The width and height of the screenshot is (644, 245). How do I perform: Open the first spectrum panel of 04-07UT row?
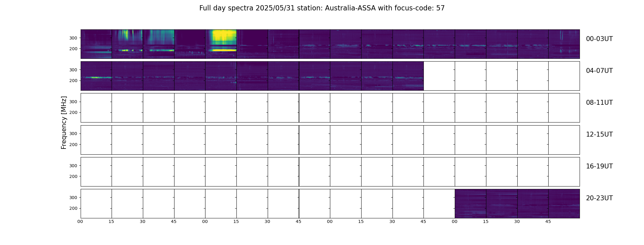tap(96, 76)
